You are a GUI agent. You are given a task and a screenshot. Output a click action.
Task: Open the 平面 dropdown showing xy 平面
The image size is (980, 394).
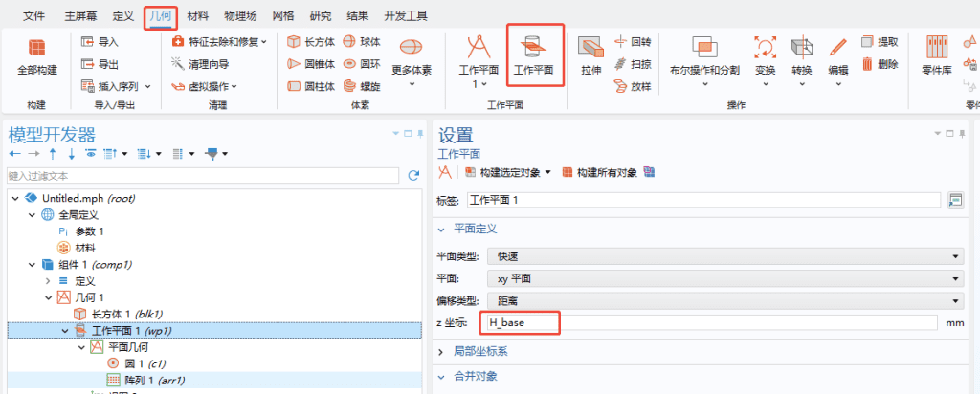(x=724, y=278)
